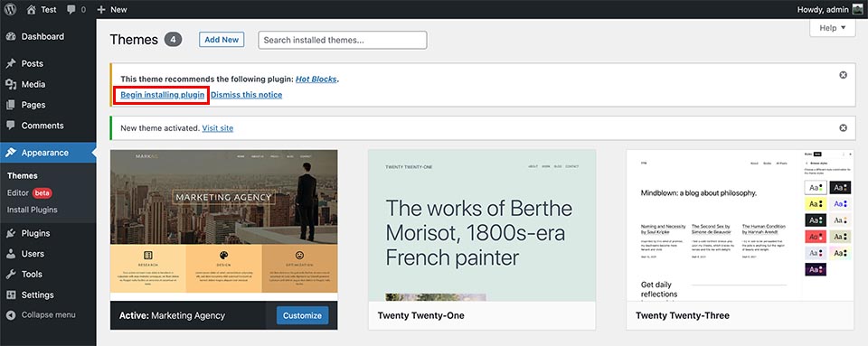Open Dashboard menu item

42,36
